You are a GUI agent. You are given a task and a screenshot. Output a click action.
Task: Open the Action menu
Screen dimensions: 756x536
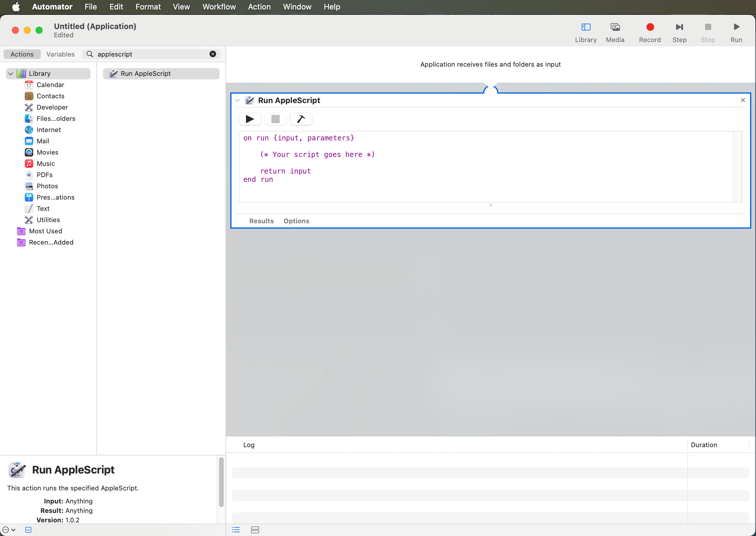[x=259, y=7]
